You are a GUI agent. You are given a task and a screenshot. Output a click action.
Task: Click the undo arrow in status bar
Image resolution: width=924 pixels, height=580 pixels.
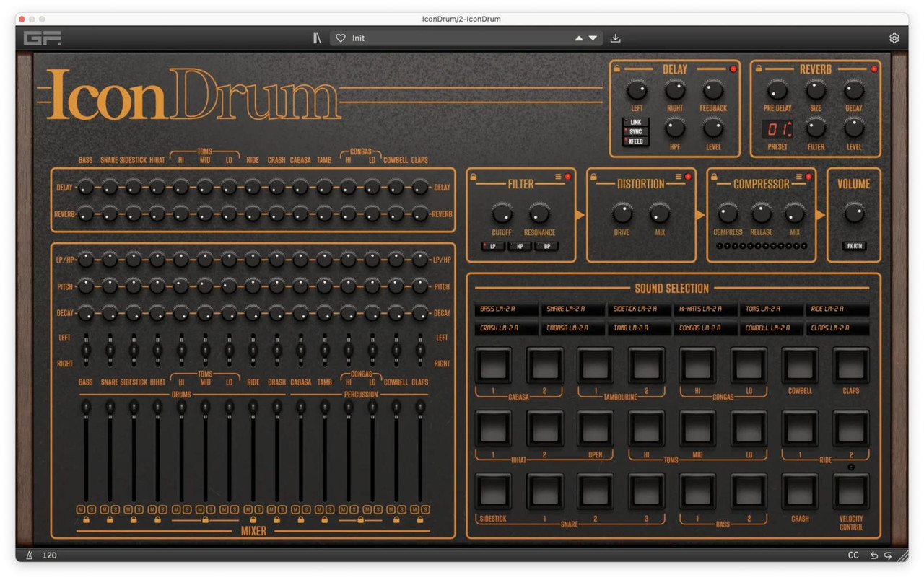(874, 555)
